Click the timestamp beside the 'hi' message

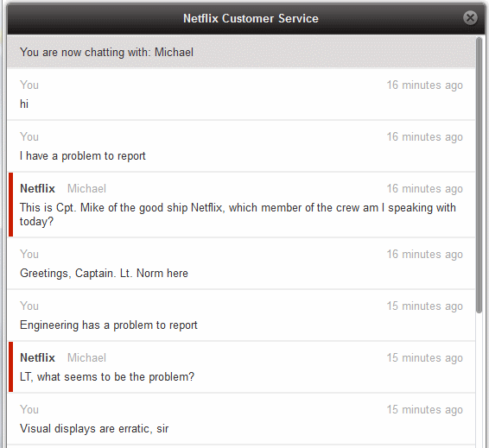tap(425, 85)
